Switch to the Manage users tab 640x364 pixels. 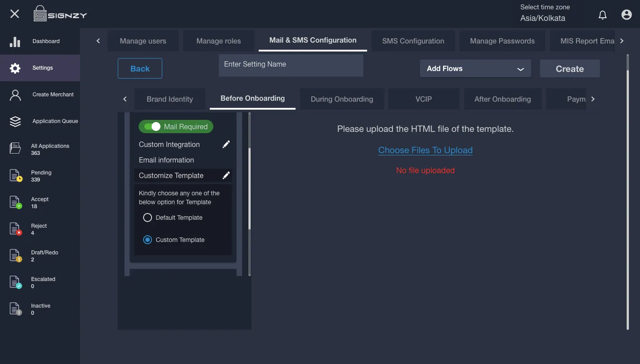(143, 41)
